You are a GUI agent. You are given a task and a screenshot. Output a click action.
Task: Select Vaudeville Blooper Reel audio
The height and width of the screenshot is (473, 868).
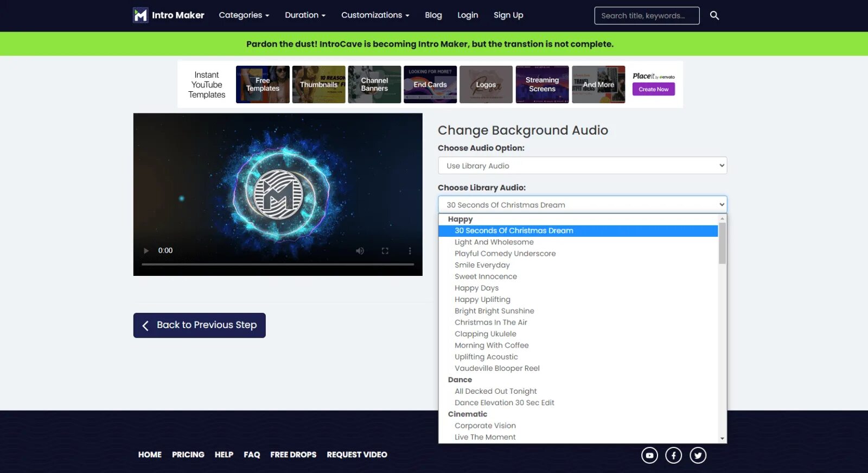(x=578, y=368)
